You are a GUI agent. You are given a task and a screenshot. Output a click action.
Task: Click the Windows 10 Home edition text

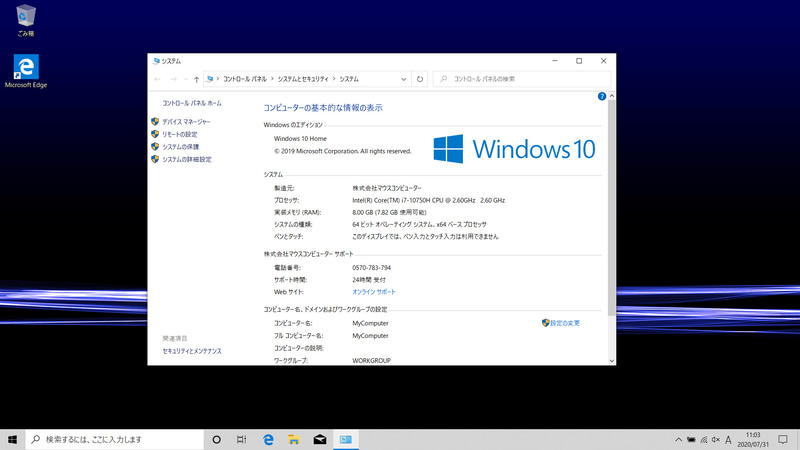(300, 138)
